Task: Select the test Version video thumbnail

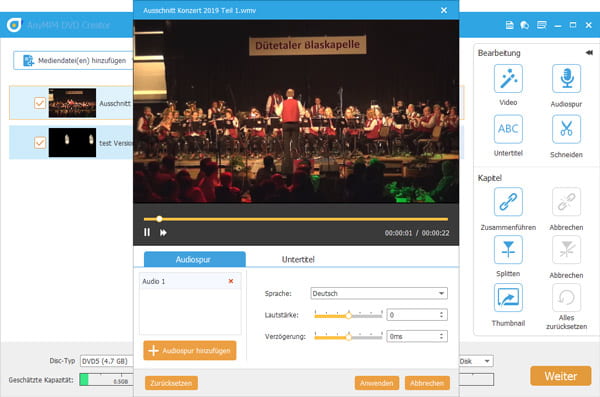Action: 72,142
